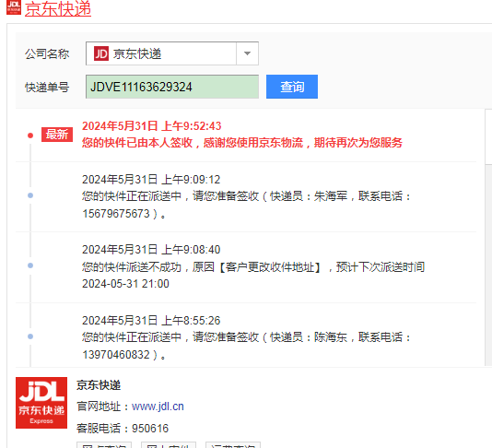The width and height of the screenshot is (492, 448).
Task: Click the timeline dot for 9:09:12 entry
Action: 30,195
